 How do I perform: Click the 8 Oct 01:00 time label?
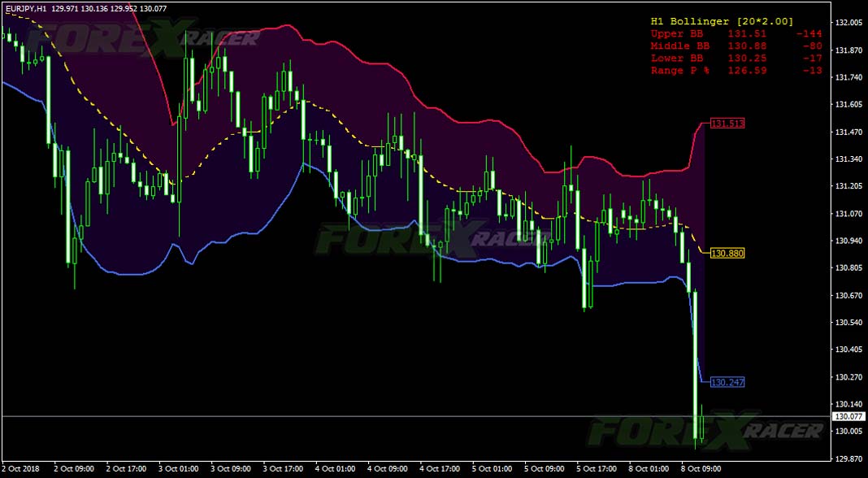(x=649, y=468)
